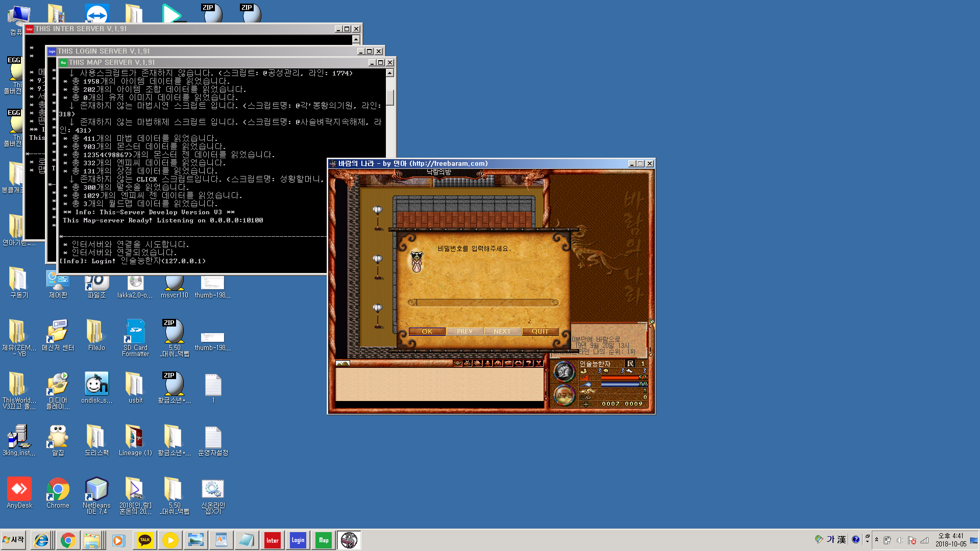Image resolution: width=980 pixels, height=551 pixels.
Task: Click the lips chat icon in game toolbar
Action: [518, 363]
